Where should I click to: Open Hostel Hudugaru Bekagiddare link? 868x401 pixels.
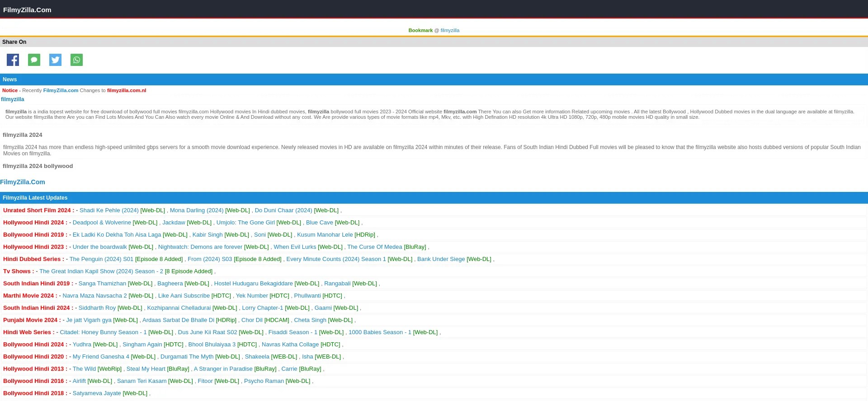pos(254,284)
